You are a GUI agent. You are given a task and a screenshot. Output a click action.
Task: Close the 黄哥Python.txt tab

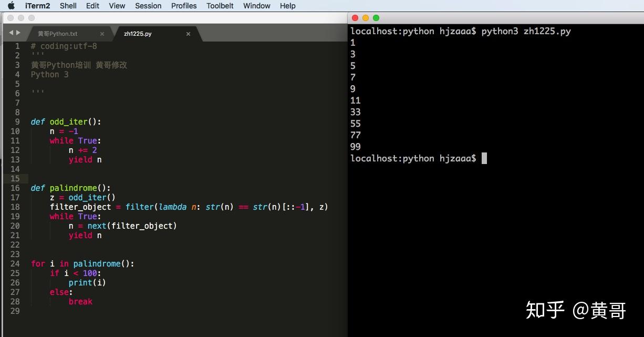point(102,33)
